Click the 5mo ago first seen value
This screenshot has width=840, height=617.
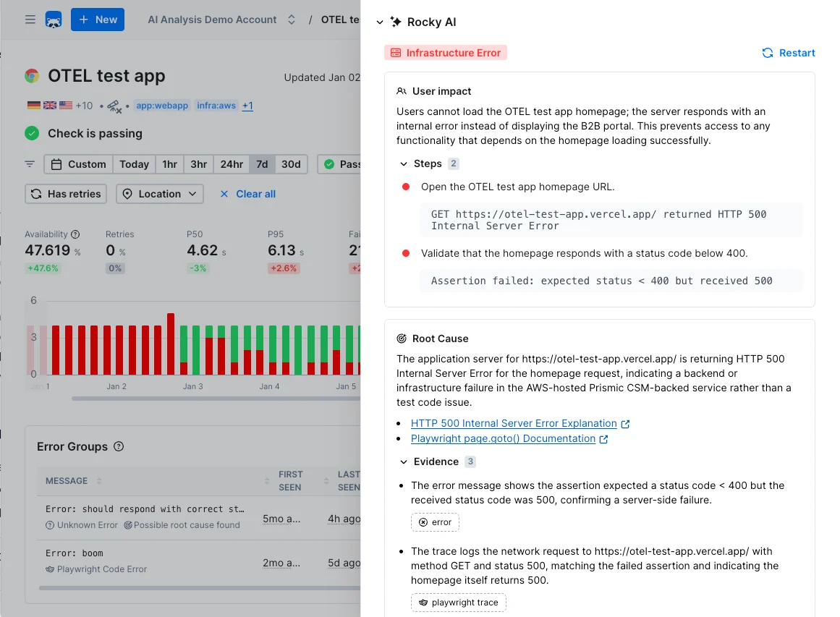click(281, 519)
